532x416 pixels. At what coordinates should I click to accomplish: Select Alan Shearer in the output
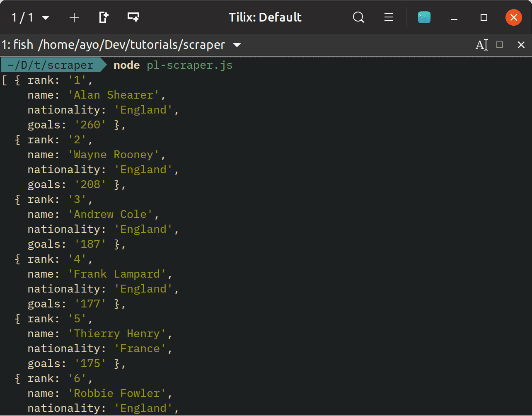tap(114, 95)
